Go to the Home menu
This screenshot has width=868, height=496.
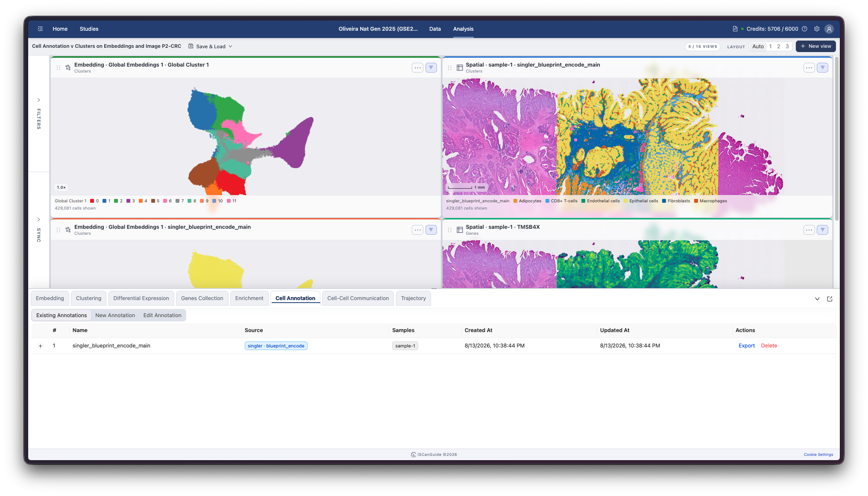click(60, 29)
